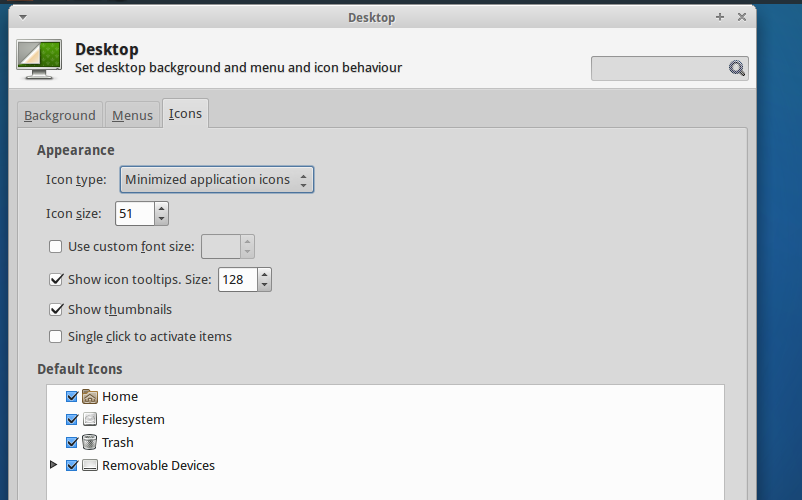Click the Removable Devices drive icon

pos(90,465)
